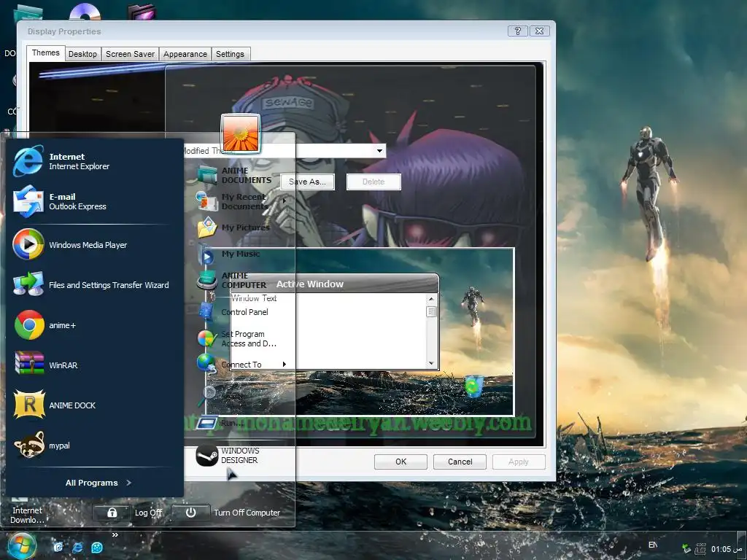Image resolution: width=747 pixels, height=560 pixels.
Task: Click the Log Off label
Action: click(148, 513)
